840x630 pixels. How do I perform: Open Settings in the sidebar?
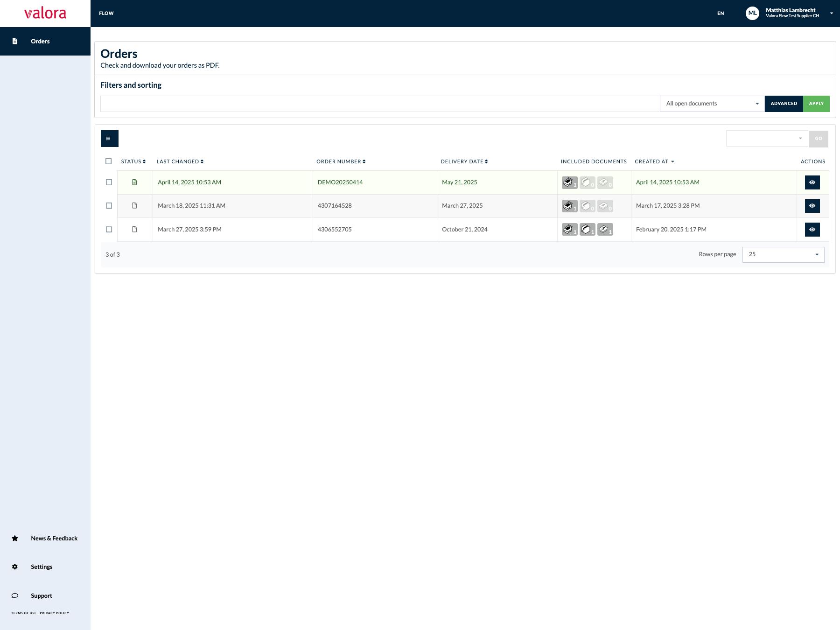click(45, 567)
